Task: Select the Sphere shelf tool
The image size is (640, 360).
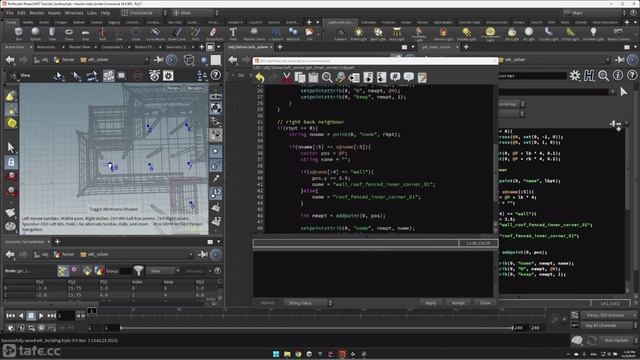Action: pos(36,33)
